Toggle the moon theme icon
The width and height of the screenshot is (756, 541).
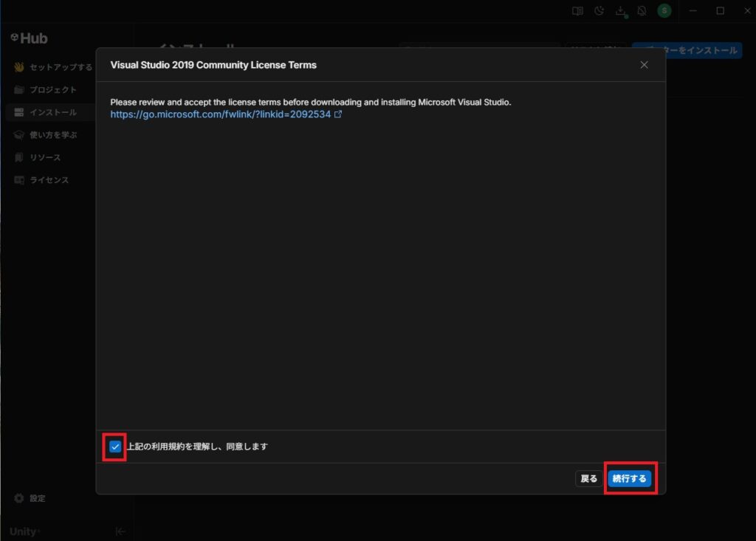pyautogui.click(x=599, y=10)
